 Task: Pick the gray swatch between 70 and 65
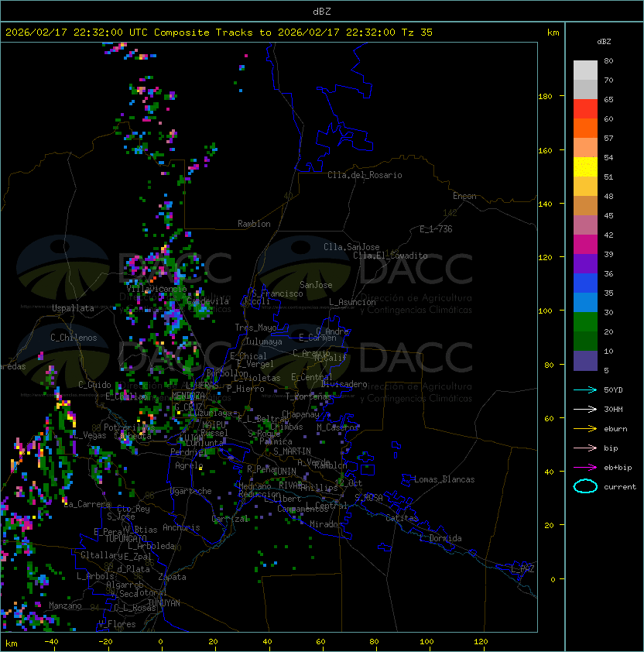click(x=585, y=89)
